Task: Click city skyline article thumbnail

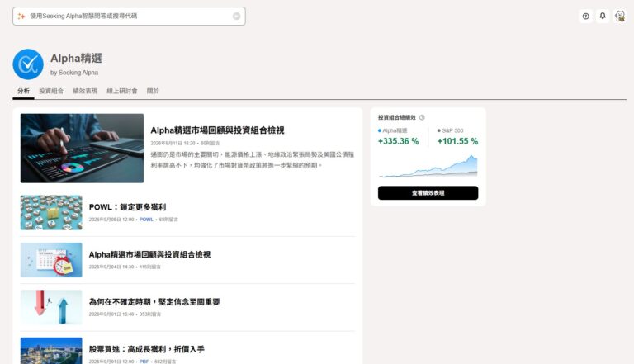Action: [51, 351]
